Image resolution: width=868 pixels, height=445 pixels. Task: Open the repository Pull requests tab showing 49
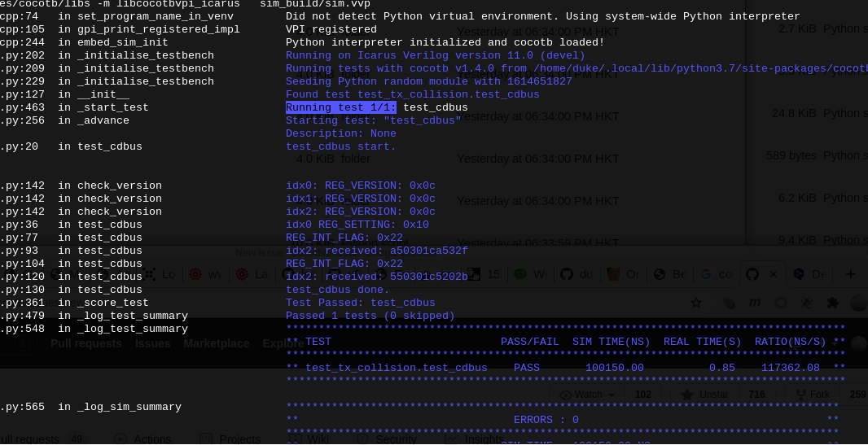[x=42, y=439]
